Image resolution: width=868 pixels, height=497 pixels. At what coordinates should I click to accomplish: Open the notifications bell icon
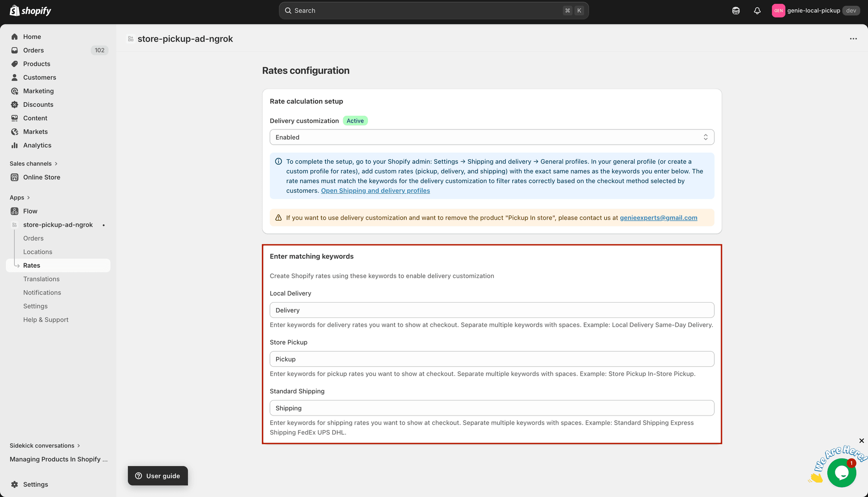pos(757,10)
